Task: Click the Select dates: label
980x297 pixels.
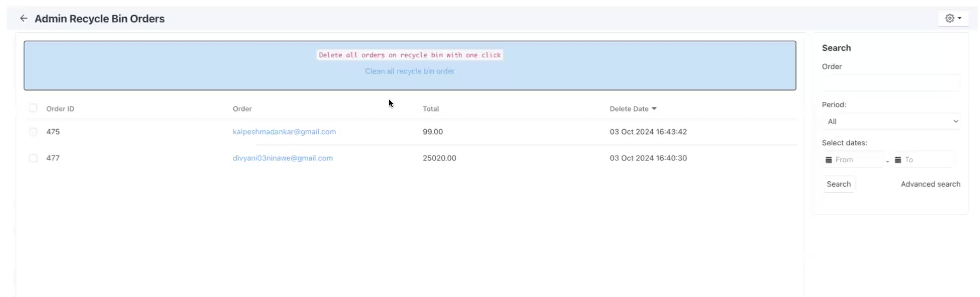Action: 844,143
